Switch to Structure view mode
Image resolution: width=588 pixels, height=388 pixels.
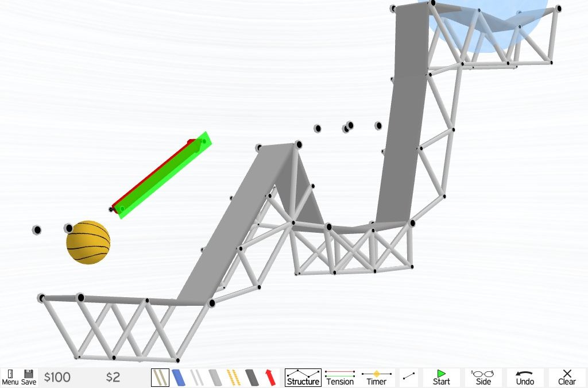(303, 378)
